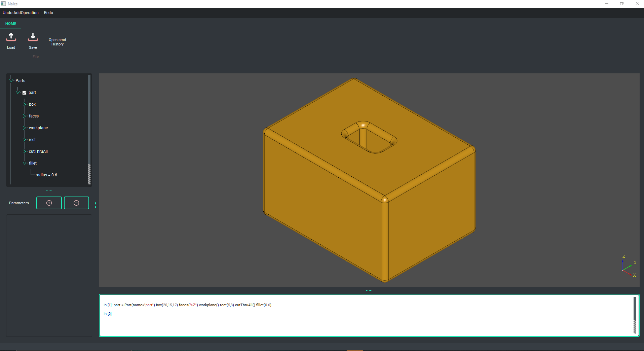
Task: Click the In [2] console input line
Action: click(108, 314)
